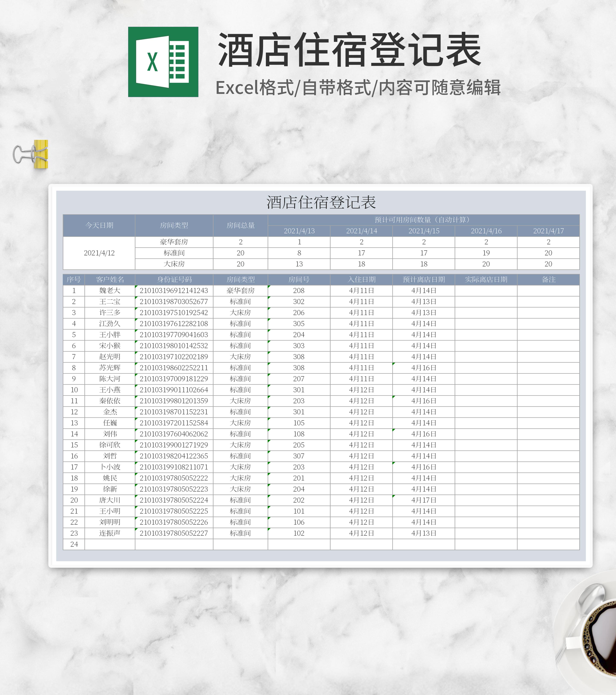Click the green Excel logo icon
The image size is (616, 695).
[x=163, y=62]
